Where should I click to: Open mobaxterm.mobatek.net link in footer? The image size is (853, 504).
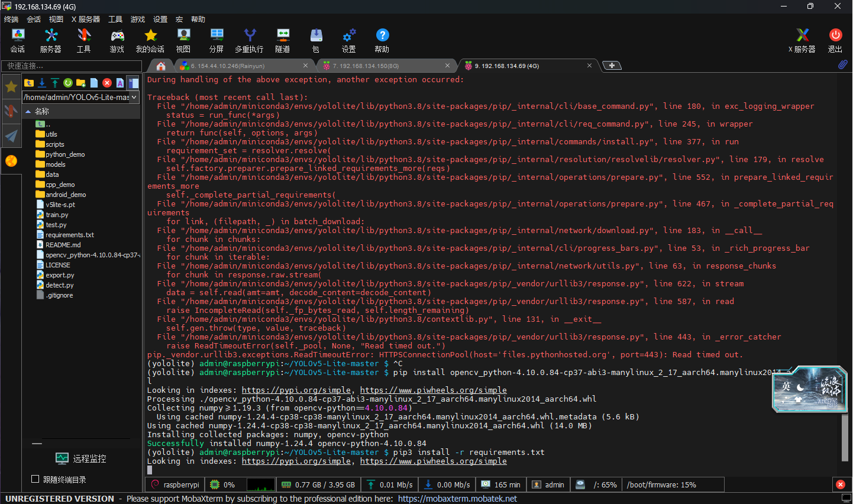pos(457,499)
